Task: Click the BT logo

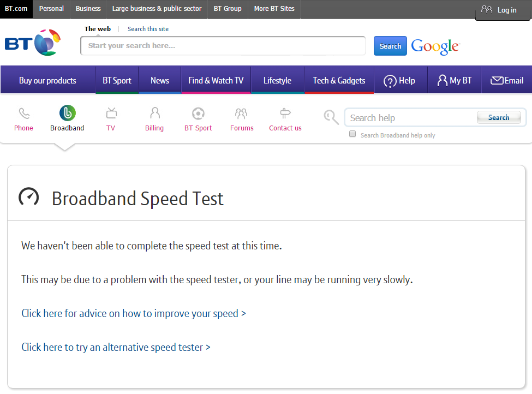Action: pyautogui.click(x=33, y=43)
